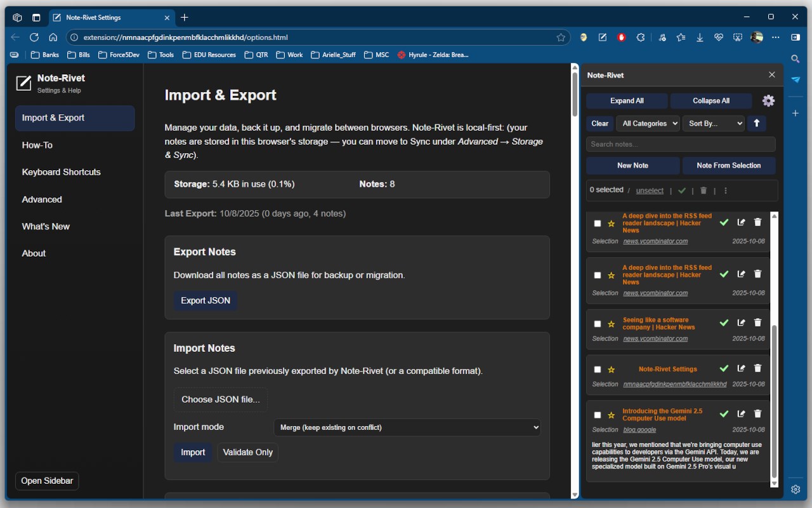Open the Arielle_Stuff bookmarks folder
This screenshot has height=508, width=812.
[x=333, y=55]
